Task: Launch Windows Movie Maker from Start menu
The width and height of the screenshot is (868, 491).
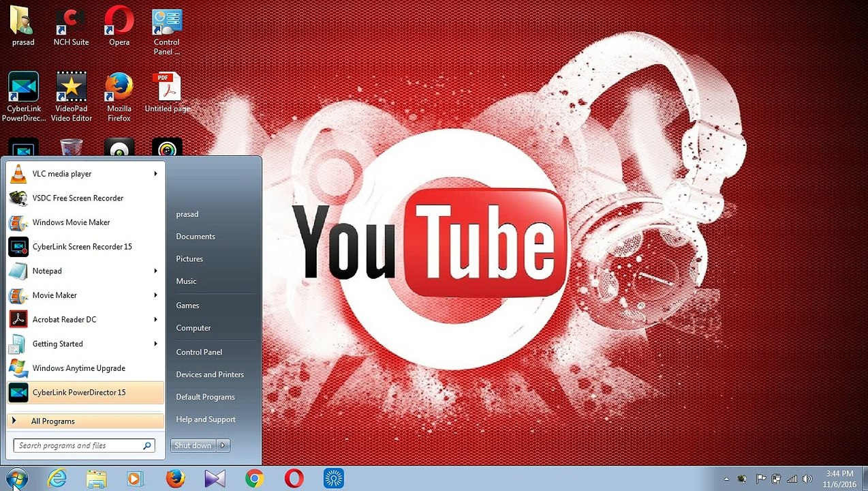Action: 85,222
